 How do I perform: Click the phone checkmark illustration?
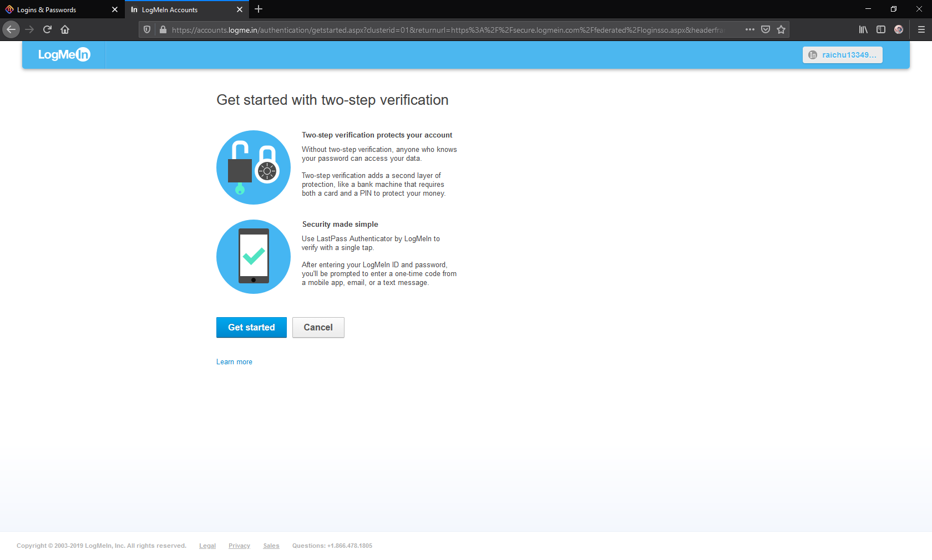[x=254, y=257]
